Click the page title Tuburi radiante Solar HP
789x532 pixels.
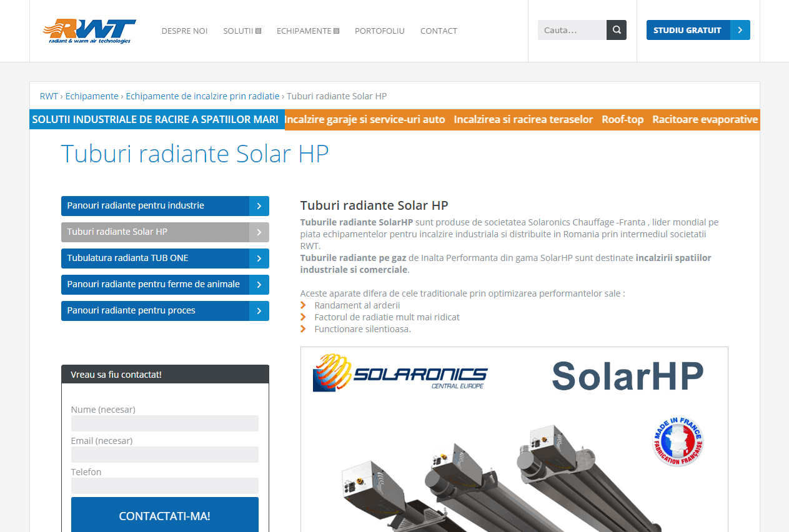[195, 154]
